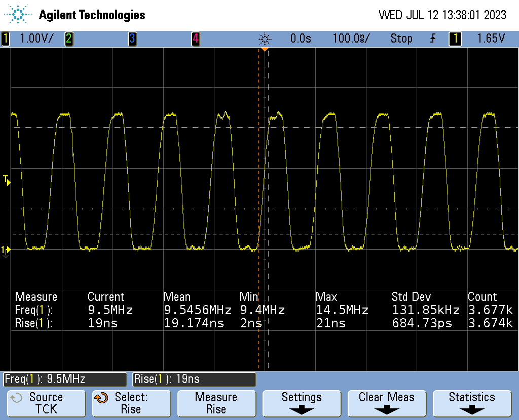This screenshot has width=519, height=420.
Task: Click the Freq max value 14.5MHz
Action: [x=342, y=310]
